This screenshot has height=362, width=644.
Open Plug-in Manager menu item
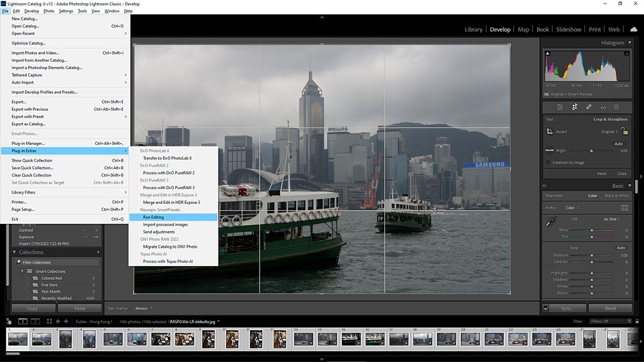[65, 143]
